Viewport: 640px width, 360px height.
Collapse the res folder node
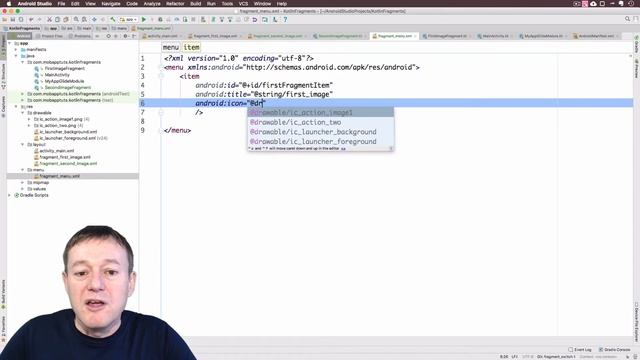click(16, 107)
